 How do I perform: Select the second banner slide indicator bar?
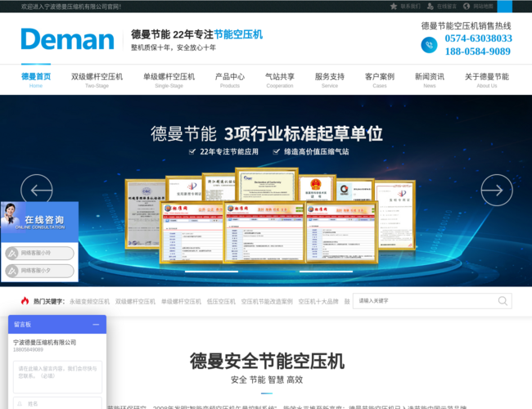(268, 272)
